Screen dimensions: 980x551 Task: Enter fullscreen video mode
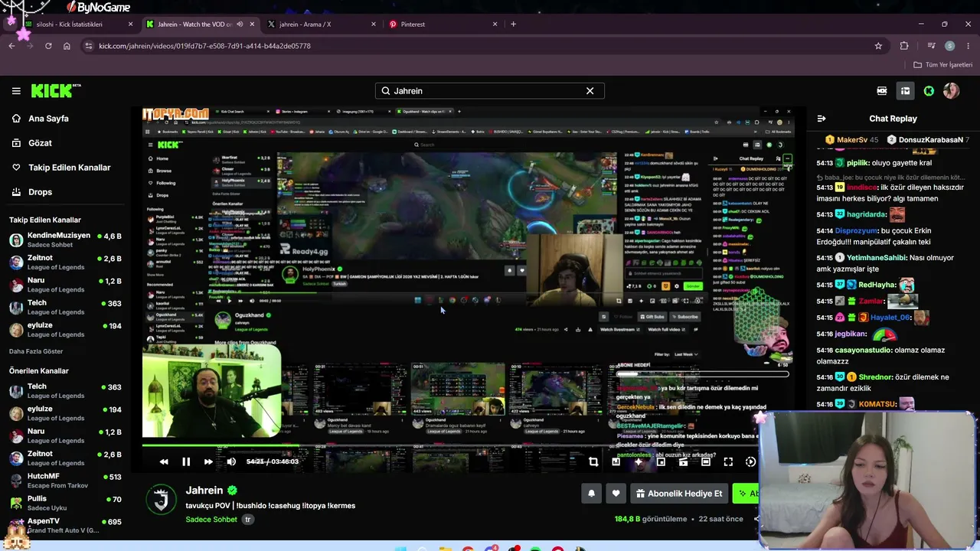pos(728,461)
